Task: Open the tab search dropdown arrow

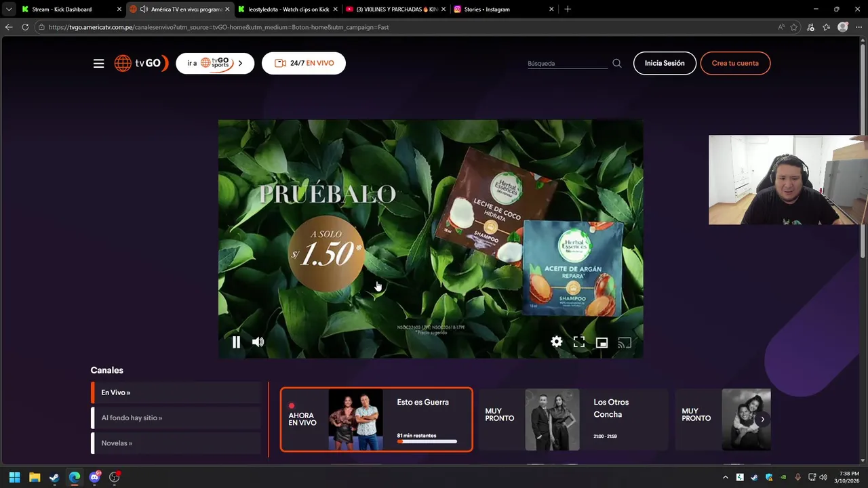Action: [9, 9]
